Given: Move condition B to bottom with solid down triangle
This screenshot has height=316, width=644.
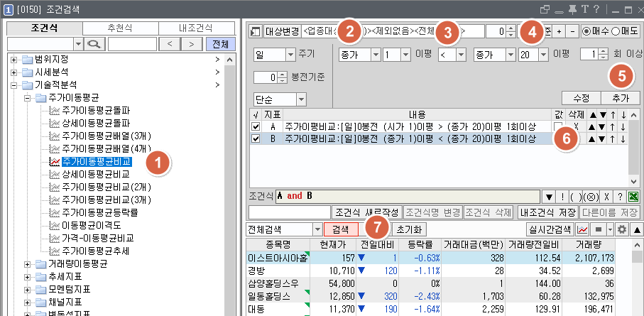Looking at the screenshot, I should point(601,139).
